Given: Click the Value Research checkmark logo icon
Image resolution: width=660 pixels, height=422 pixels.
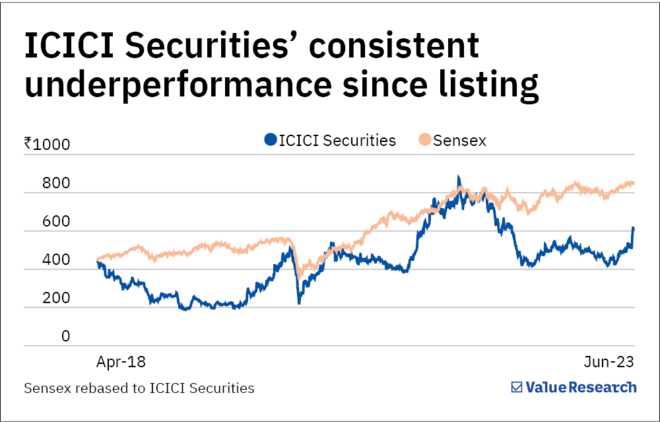Looking at the screenshot, I should [x=517, y=387].
